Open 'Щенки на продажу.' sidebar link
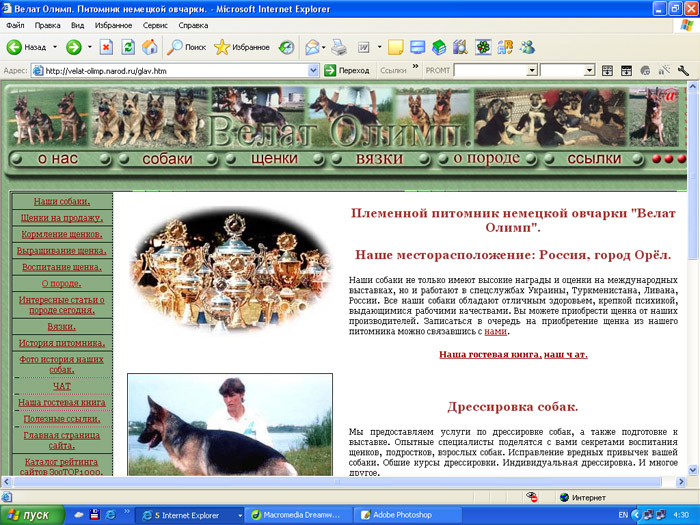Viewport: 700px width, 525px height. [62, 218]
